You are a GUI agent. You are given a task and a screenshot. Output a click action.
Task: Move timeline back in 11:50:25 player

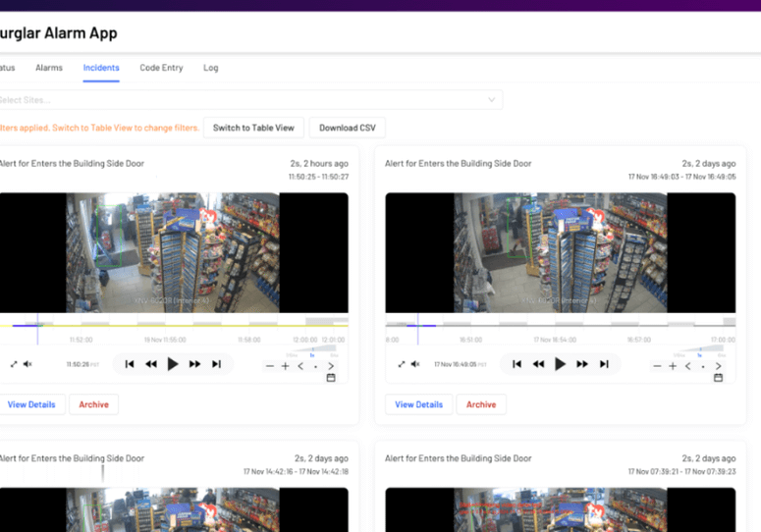pos(300,366)
